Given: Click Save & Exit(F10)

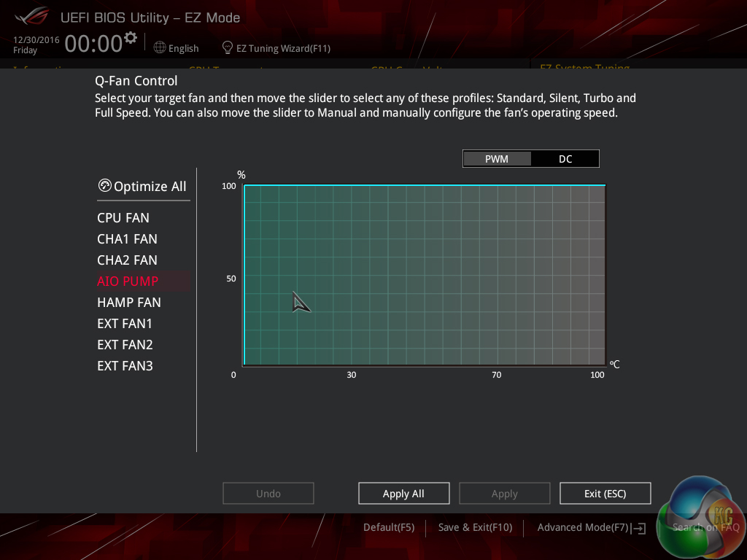Looking at the screenshot, I should coord(475,528).
